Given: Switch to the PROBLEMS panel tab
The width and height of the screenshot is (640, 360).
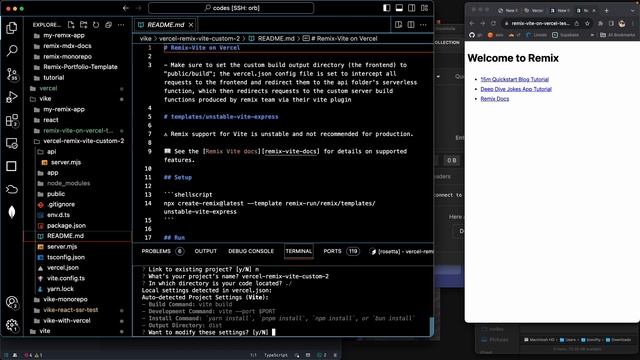Looking at the screenshot, I should (162, 251).
